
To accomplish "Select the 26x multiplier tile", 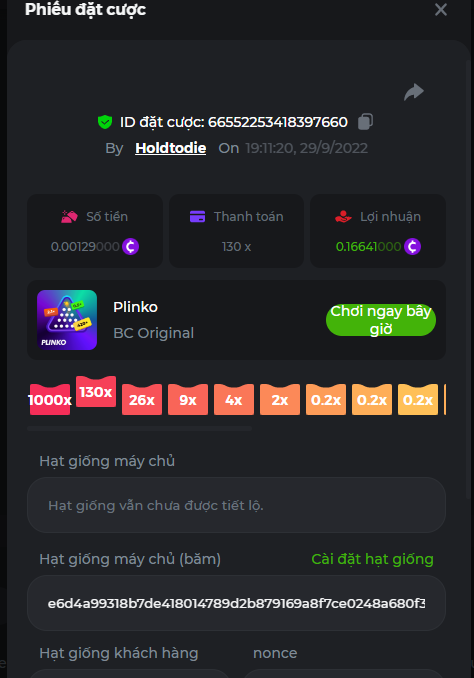I will click(142, 400).
